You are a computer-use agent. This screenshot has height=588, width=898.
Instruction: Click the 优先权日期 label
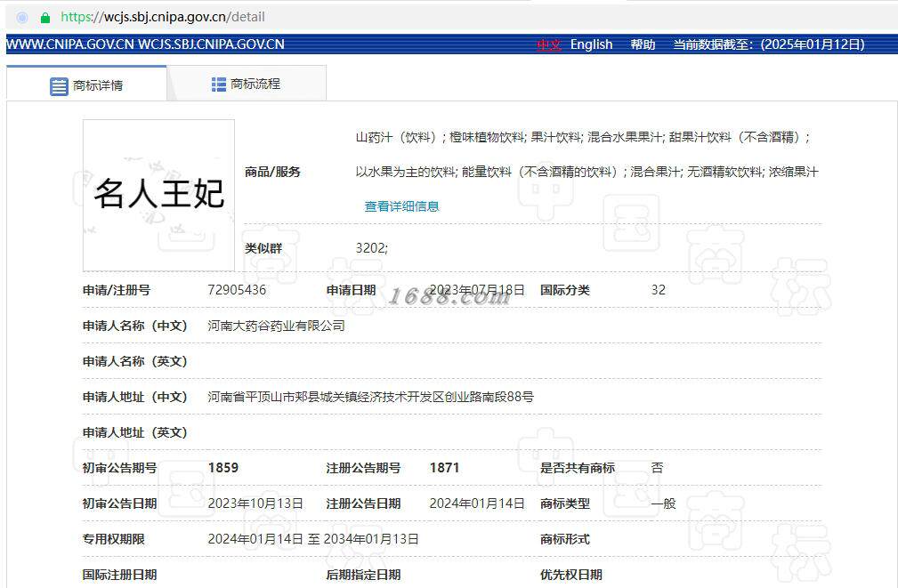click(x=571, y=575)
